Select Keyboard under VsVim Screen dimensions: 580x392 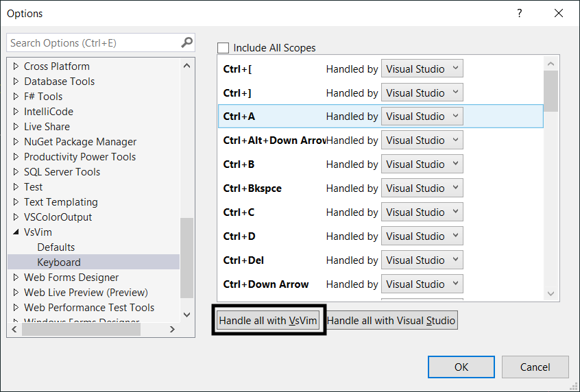59,262
